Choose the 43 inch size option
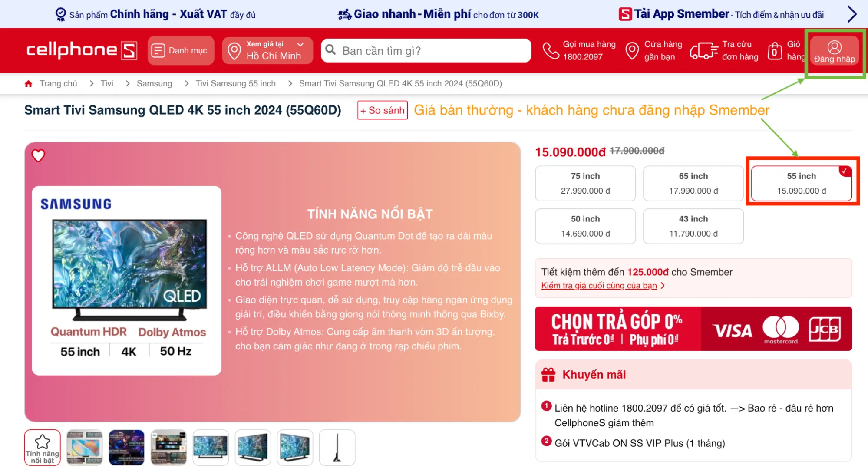Image resolution: width=868 pixels, height=468 pixels. point(693,226)
